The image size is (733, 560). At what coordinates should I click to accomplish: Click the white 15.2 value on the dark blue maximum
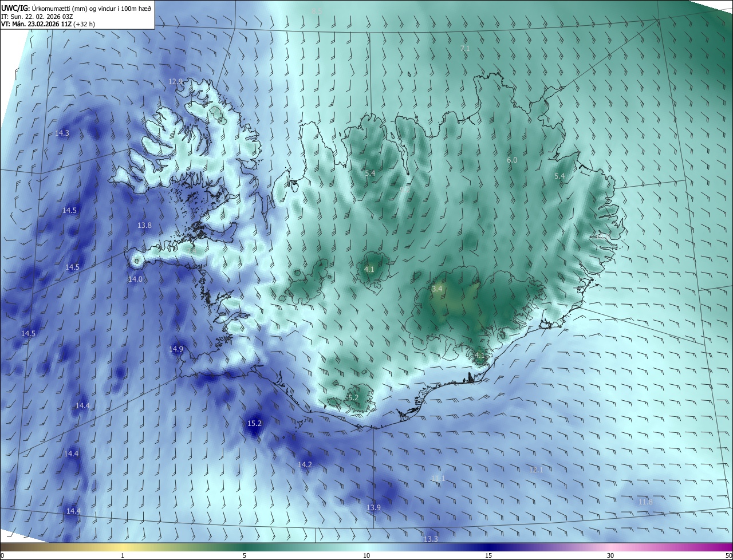click(x=254, y=424)
